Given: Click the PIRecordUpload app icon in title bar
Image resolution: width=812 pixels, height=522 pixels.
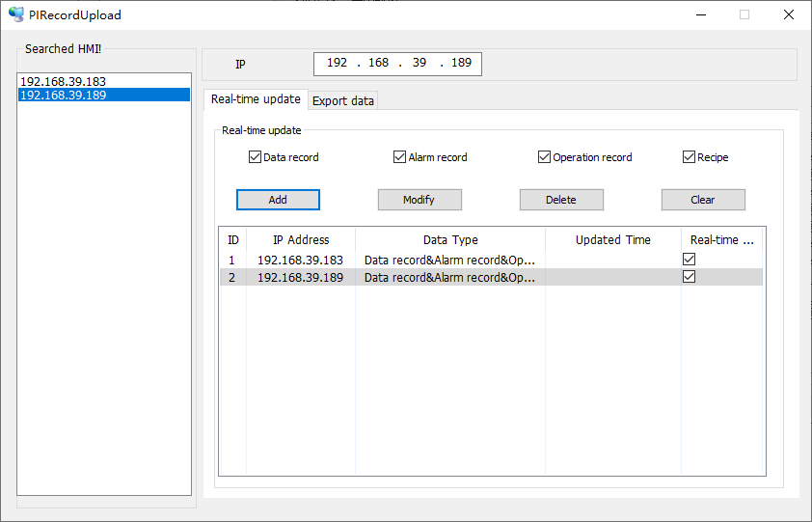Looking at the screenshot, I should pos(16,14).
